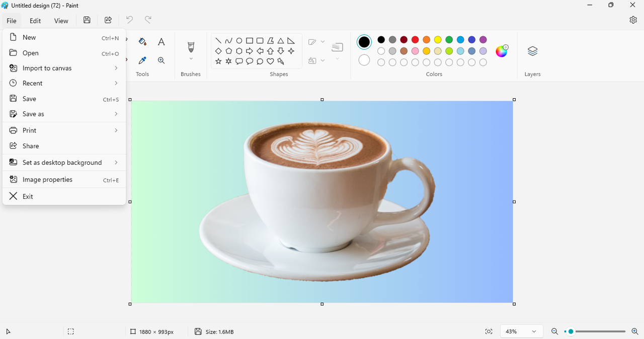644x339 pixels.
Task: Click the zoom in magnifier icon
Action: point(635,331)
